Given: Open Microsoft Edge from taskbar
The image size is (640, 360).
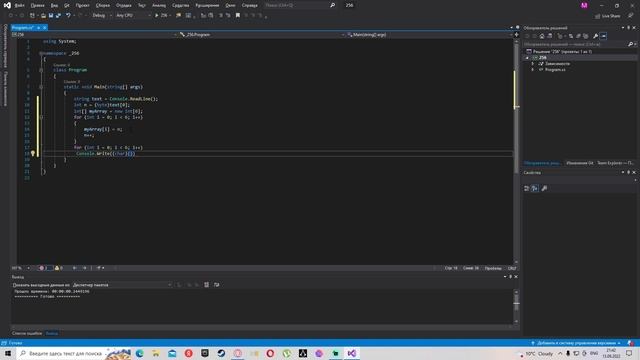Looking at the screenshot, I should pos(140,353).
